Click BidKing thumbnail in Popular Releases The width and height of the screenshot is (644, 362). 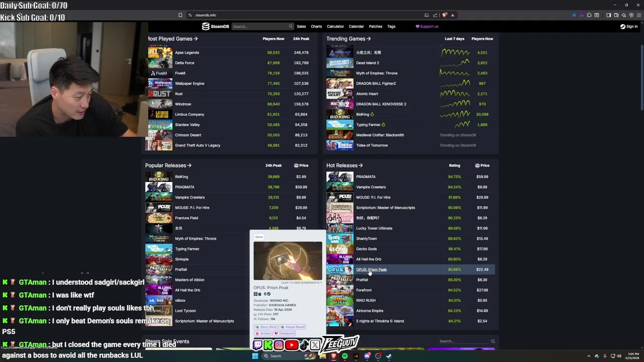pos(158,176)
